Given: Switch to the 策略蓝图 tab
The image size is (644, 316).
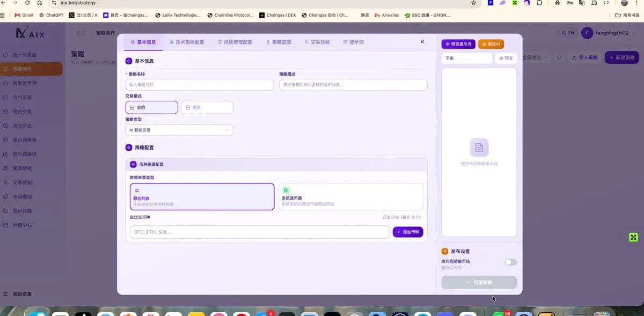Looking at the screenshot, I should [x=279, y=42].
